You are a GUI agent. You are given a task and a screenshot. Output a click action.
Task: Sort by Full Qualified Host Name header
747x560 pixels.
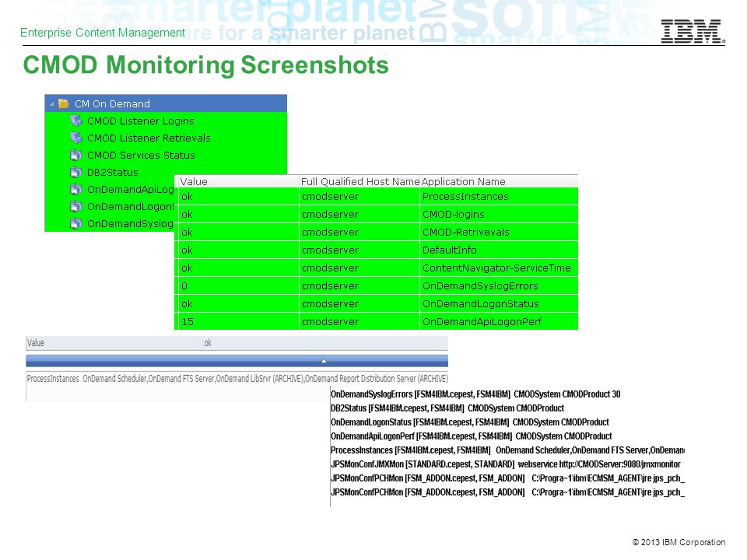(x=359, y=181)
